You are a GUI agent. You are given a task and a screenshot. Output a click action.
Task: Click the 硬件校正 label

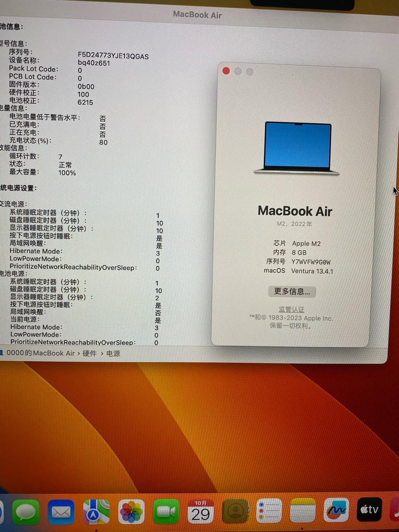click(x=24, y=93)
